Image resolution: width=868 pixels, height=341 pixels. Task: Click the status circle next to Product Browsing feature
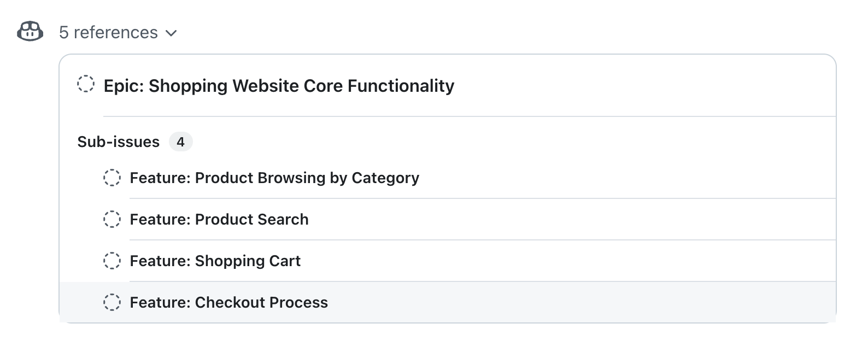pos(112,178)
